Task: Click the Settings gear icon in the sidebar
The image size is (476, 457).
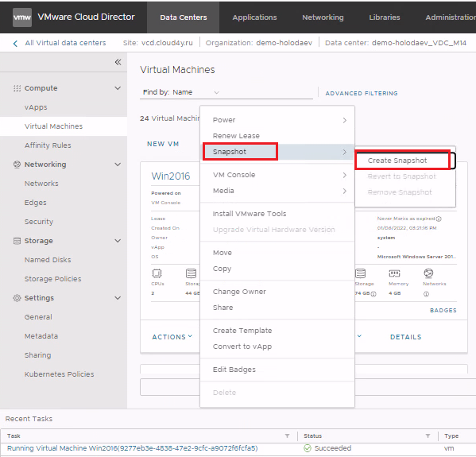Action: click(17, 298)
